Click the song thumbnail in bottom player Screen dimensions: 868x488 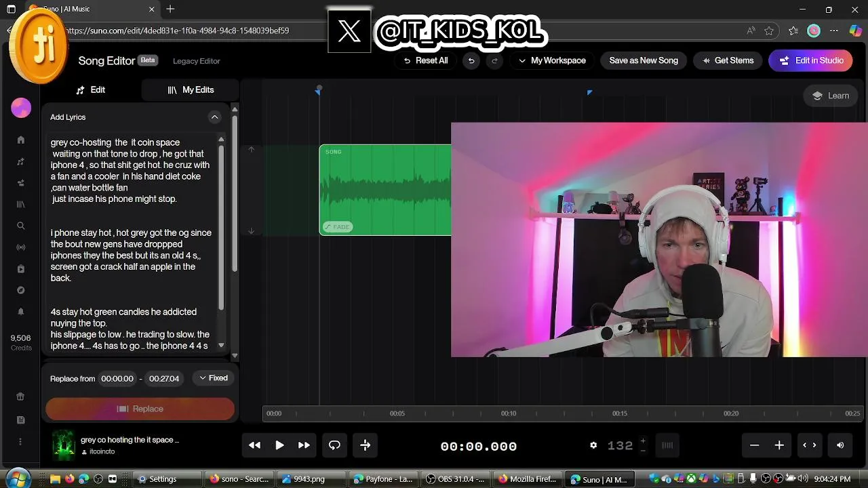[x=64, y=445]
